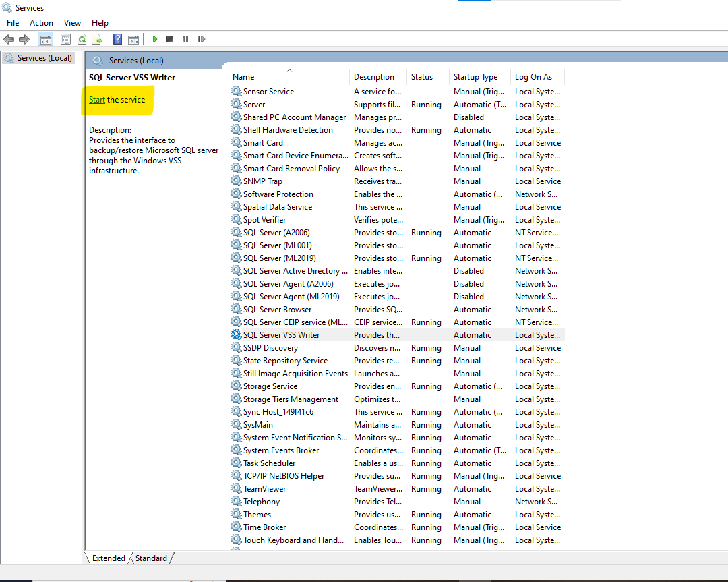The height and width of the screenshot is (582, 728).
Task: Select the State Repository Service row
Action: 398,360
